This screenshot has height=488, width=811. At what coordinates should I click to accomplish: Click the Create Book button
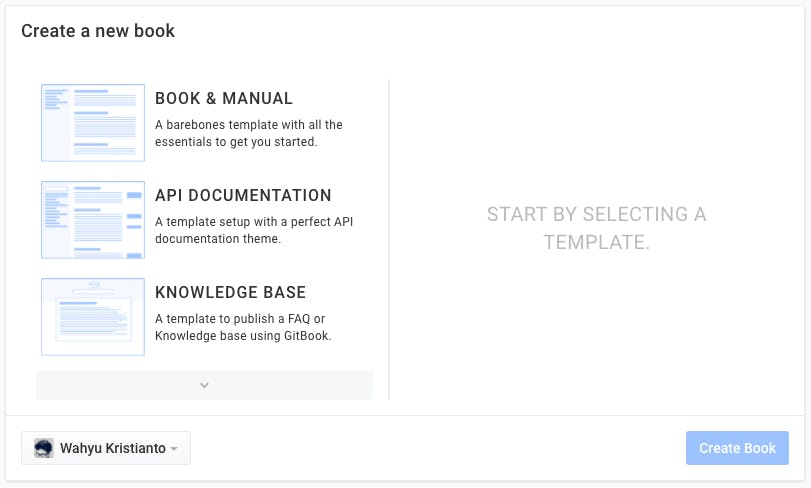pos(737,448)
